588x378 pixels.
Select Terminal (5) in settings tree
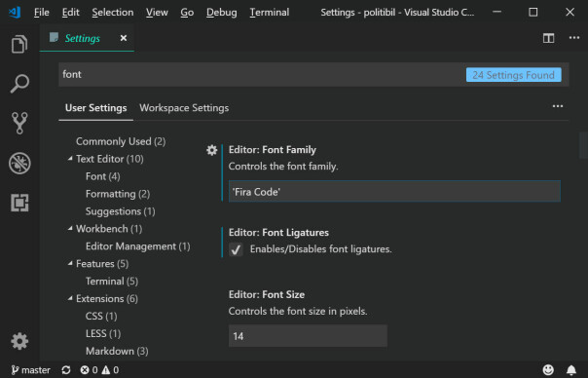(x=112, y=282)
